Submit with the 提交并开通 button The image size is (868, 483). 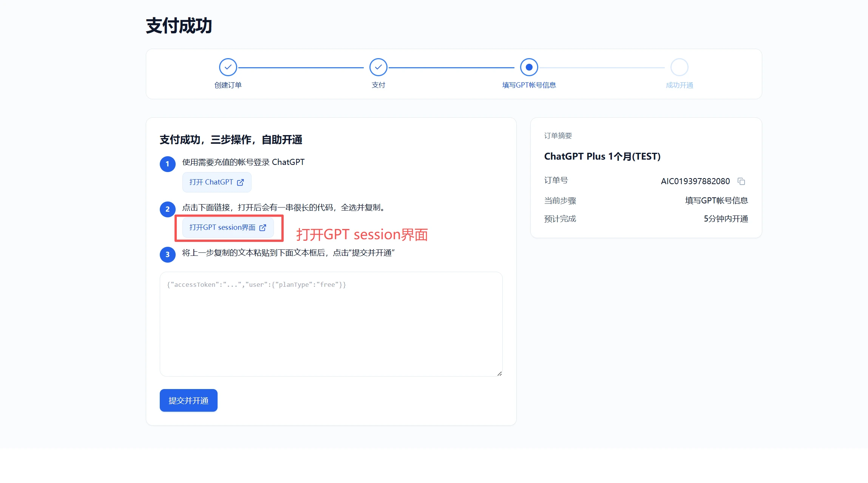[x=188, y=400]
